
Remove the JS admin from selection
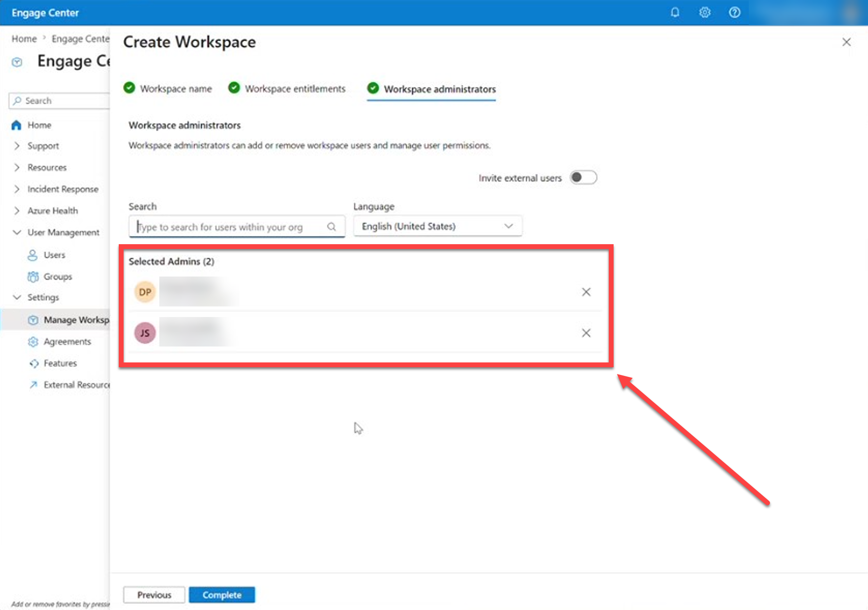point(586,333)
